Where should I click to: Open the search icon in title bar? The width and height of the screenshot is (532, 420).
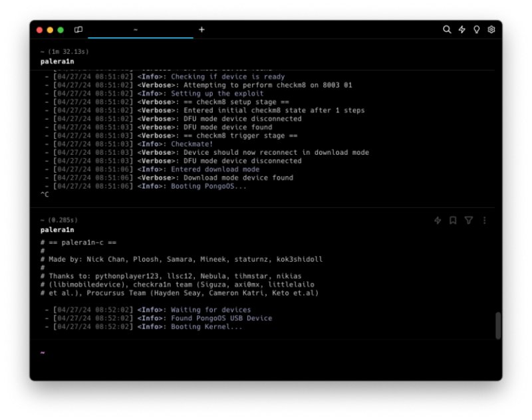[x=447, y=30]
